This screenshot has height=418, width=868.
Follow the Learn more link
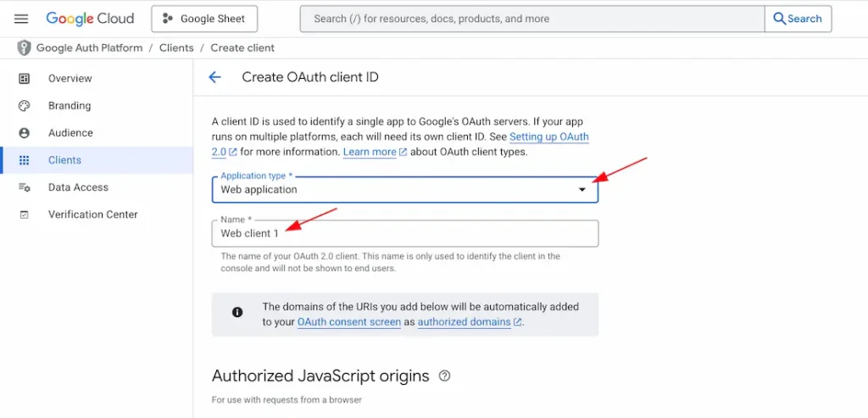coord(370,152)
